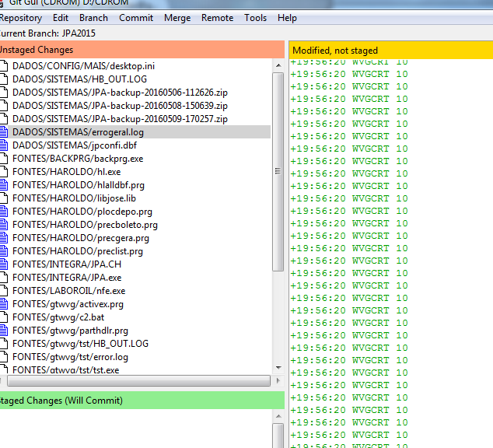Click modified-file icon of errogeral.log

tap(3, 132)
